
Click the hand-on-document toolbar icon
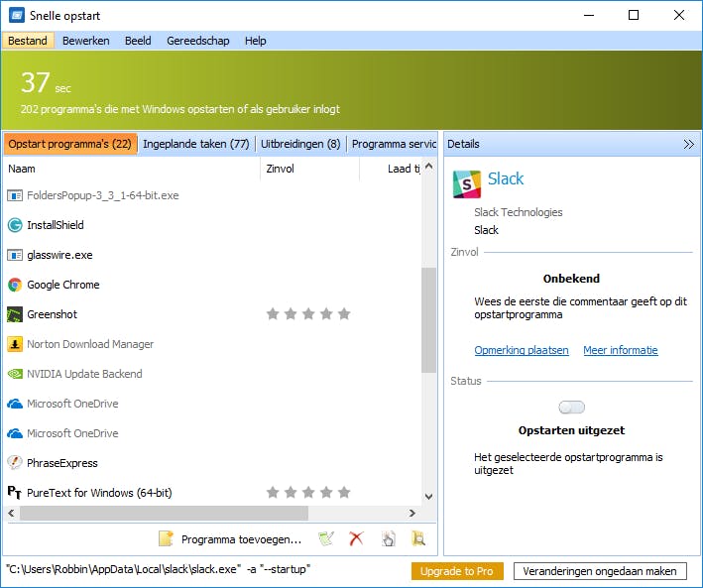point(389,538)
